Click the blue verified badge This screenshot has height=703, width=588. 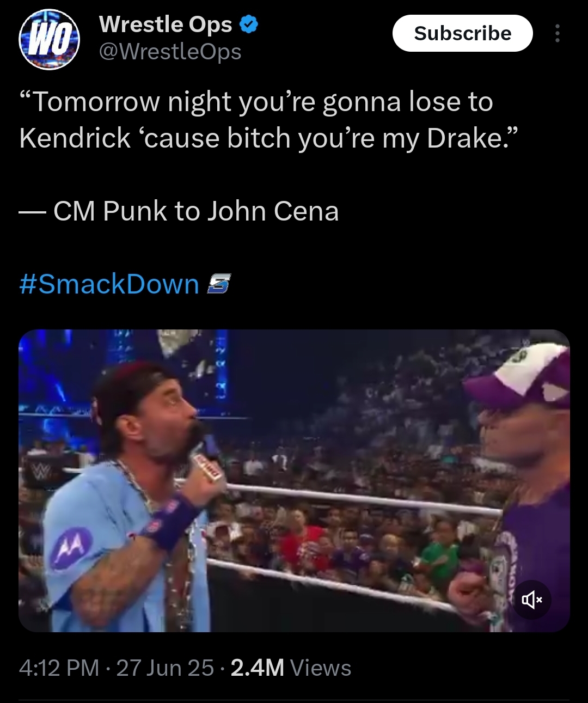pyautogui.click(x=249, y=25)
